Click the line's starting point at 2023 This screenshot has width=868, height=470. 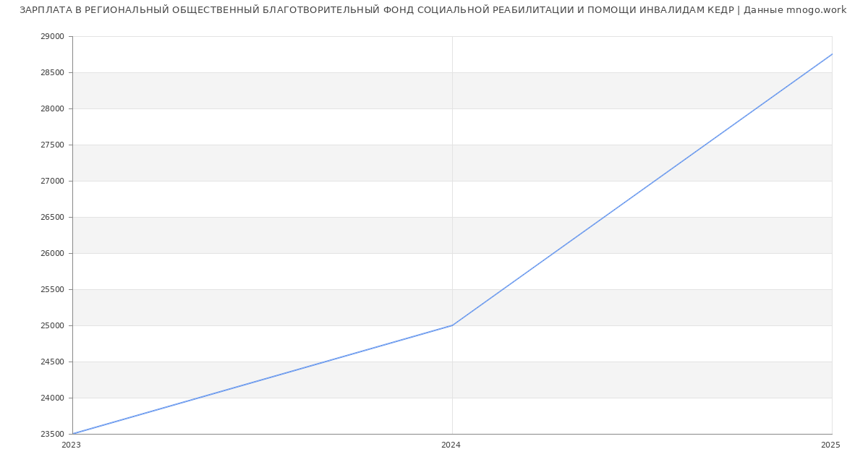(x=73, y=434)
